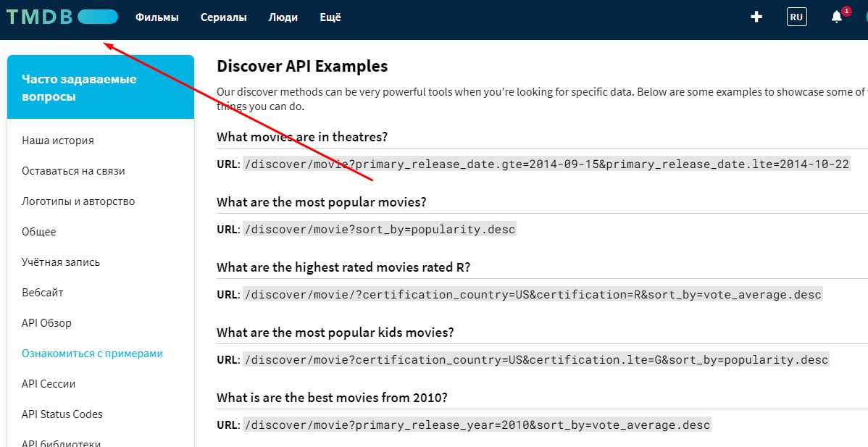Click heading What are the most popular movies?

(322, 202)
